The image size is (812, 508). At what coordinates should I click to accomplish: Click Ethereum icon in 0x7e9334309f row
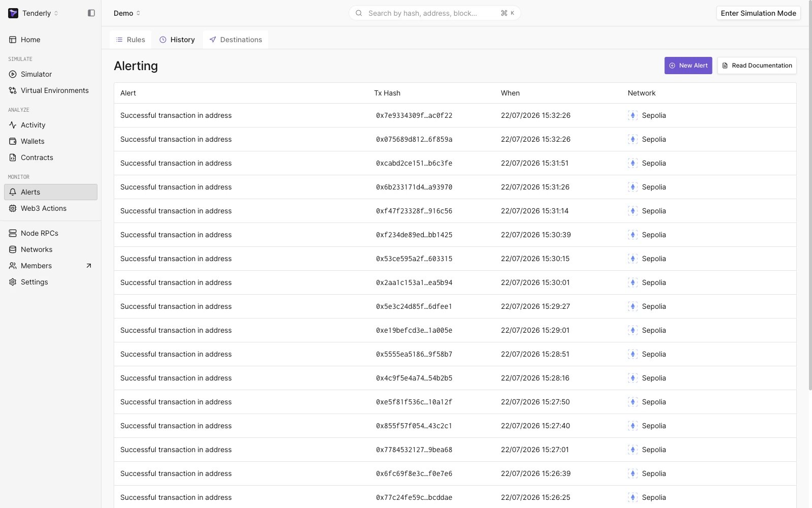pyautogui.click(x=632, y=115)
